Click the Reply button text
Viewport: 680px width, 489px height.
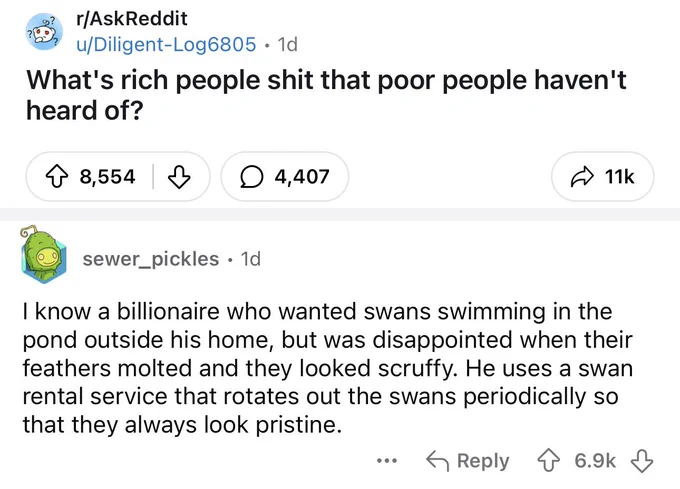pos(483,461)
